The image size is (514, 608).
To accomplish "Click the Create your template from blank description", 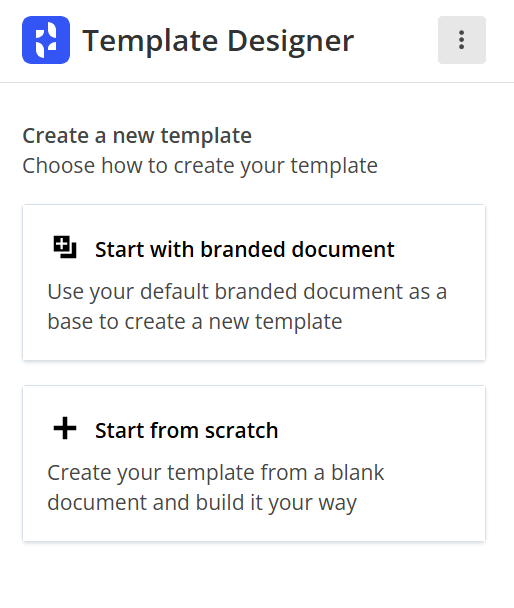I will [216, 487].
